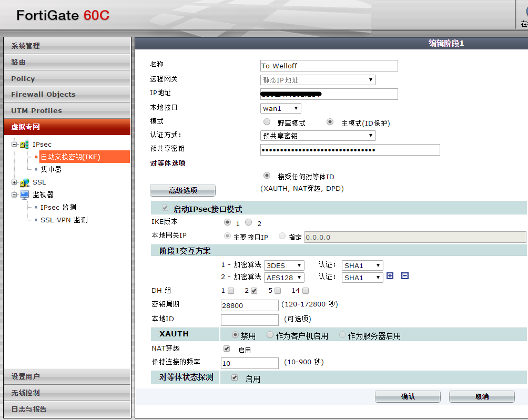Click the 密钥周期 28800 field
Image resolution: width=528 pixels, height=420 pixels.
[249, 305]
